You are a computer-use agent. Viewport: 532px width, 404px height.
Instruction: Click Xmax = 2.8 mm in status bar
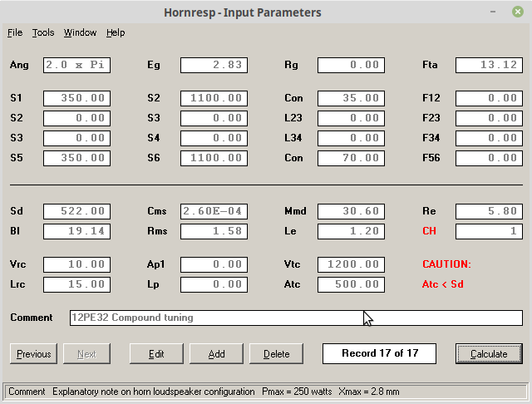[369, 392]
